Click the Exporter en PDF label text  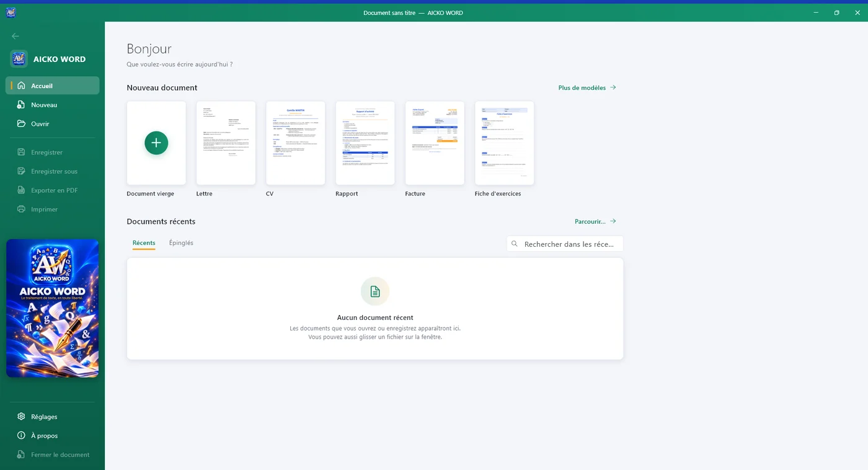pyautogui.click(x=55, y=190)
